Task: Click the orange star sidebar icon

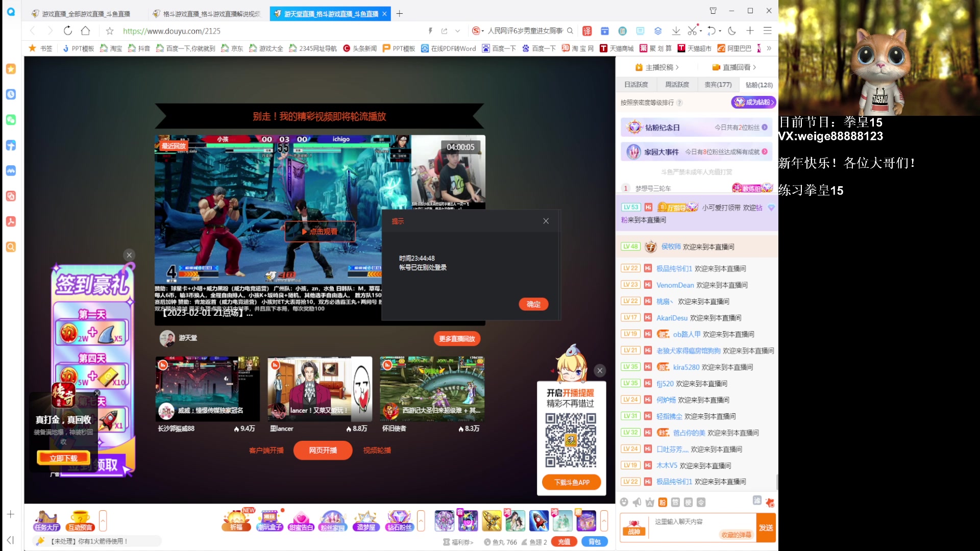Action: click(x=11, y=69)
